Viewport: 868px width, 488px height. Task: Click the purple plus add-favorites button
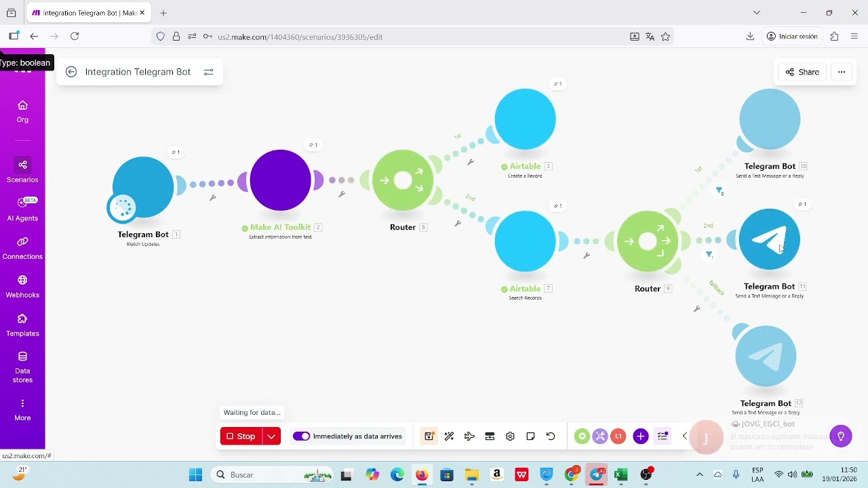pyautogui.click(x=641, y=436)
